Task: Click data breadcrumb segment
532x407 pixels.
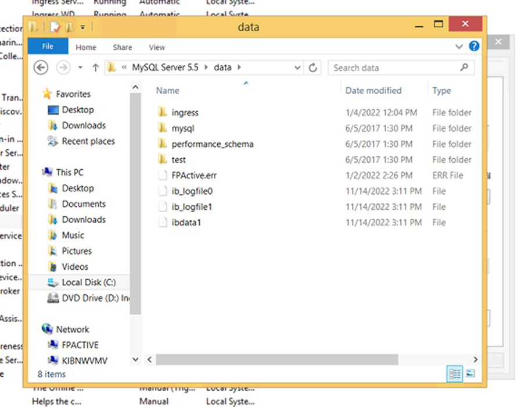Action: click(222, 67)
